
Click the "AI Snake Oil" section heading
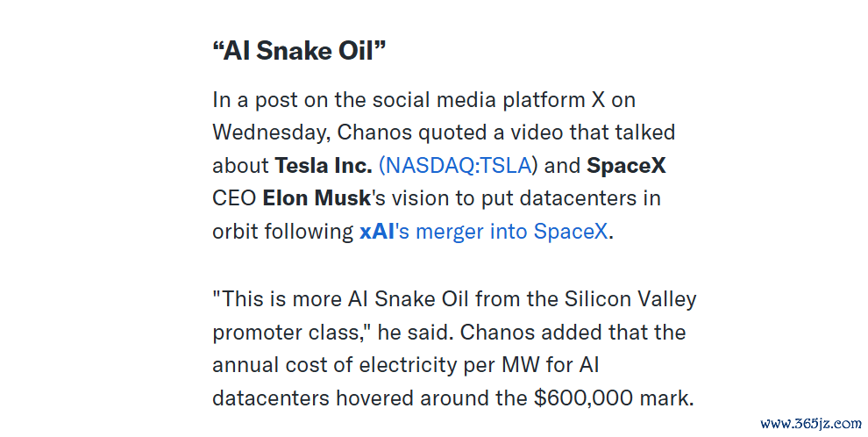click(x=299, y=50)
